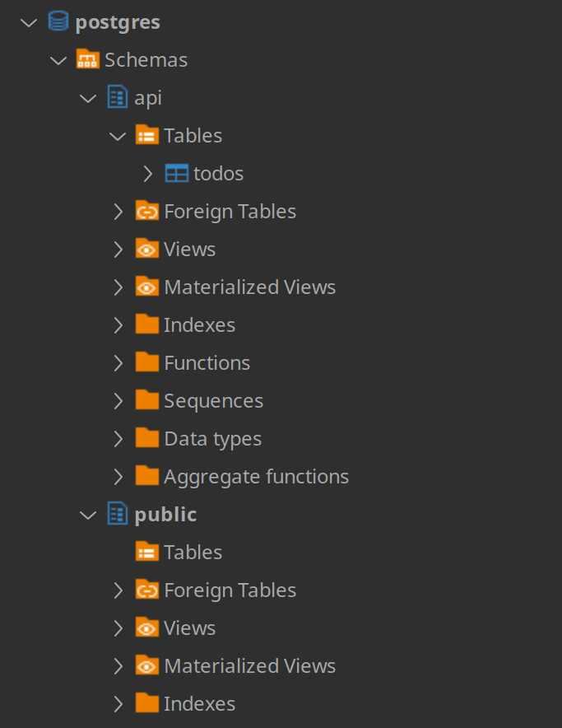Screen dimensions: 562x728
Task: Select the postgres label
Action: coord(118,23)
